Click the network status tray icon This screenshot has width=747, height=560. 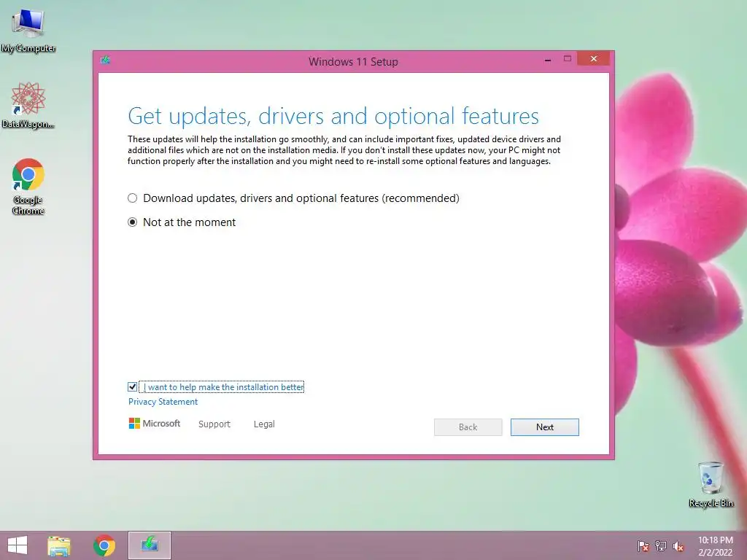tap(661, 546)
